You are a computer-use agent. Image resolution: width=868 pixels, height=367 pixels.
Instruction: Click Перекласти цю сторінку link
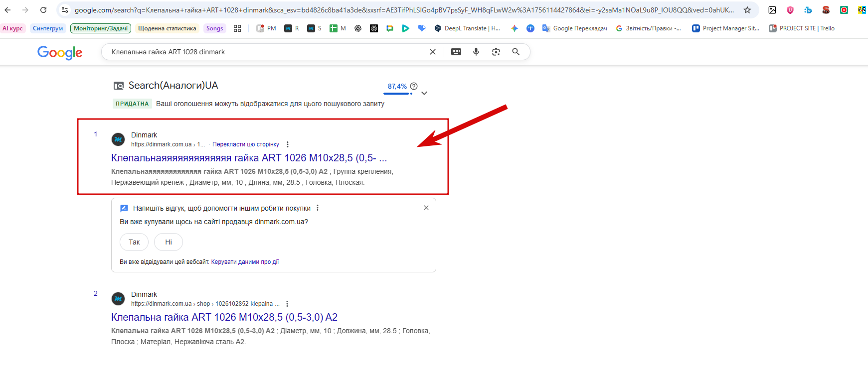(x=246, y=144)
